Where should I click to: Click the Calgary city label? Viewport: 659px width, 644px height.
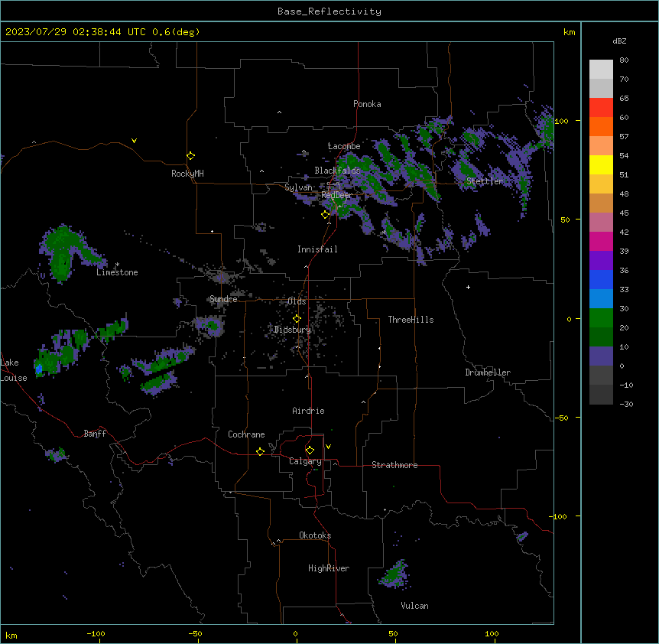click(x=305, y=461)
